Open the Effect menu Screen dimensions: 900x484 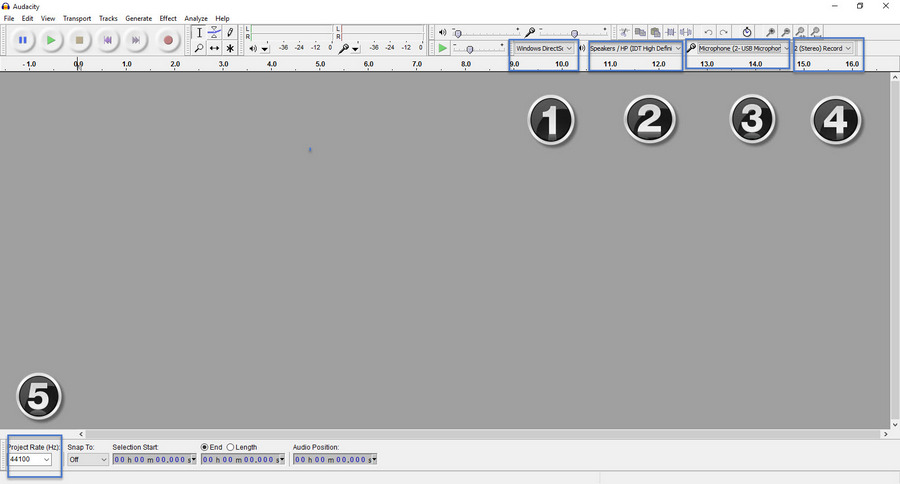tap(168, 18)
